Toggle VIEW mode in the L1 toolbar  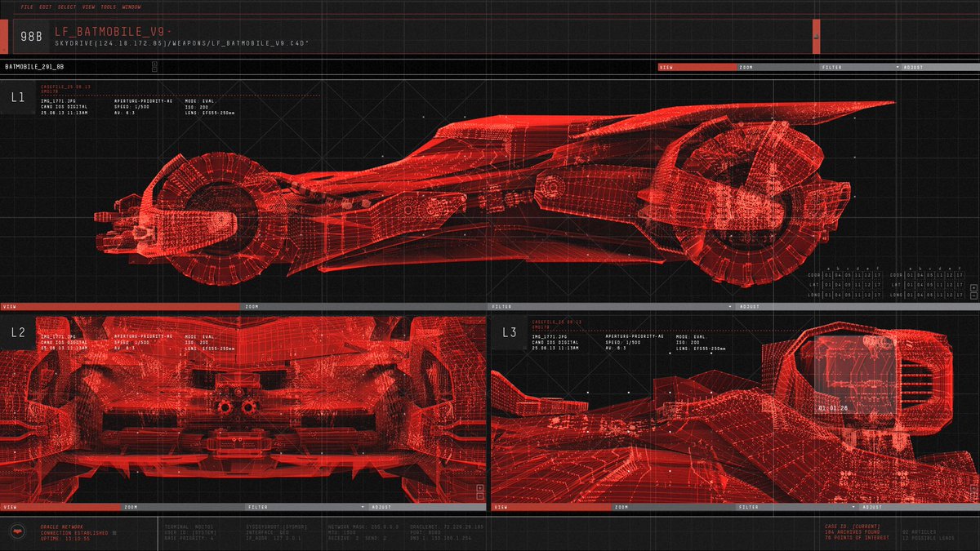667,65
